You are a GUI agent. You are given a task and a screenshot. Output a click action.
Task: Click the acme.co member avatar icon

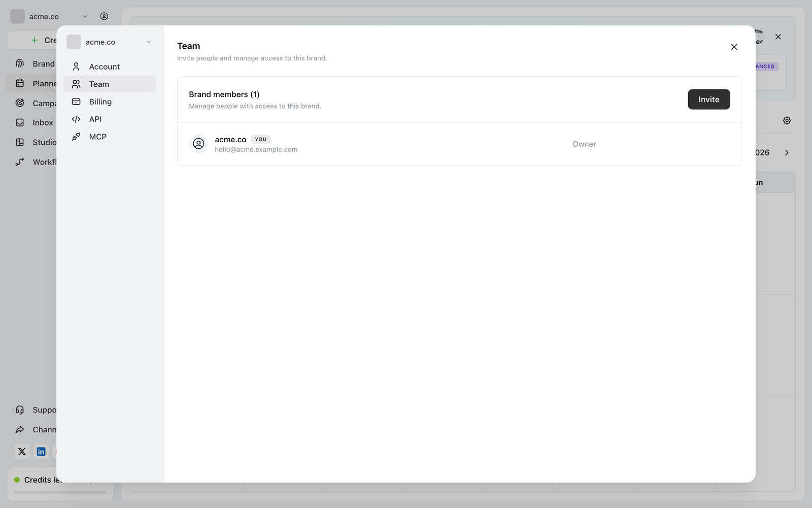[x=198, y=144]
